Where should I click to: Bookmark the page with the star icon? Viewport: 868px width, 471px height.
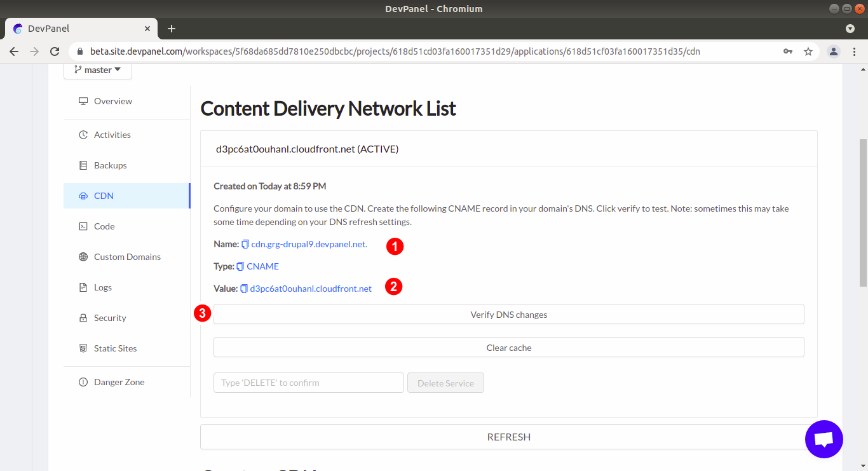click(808, 51)
